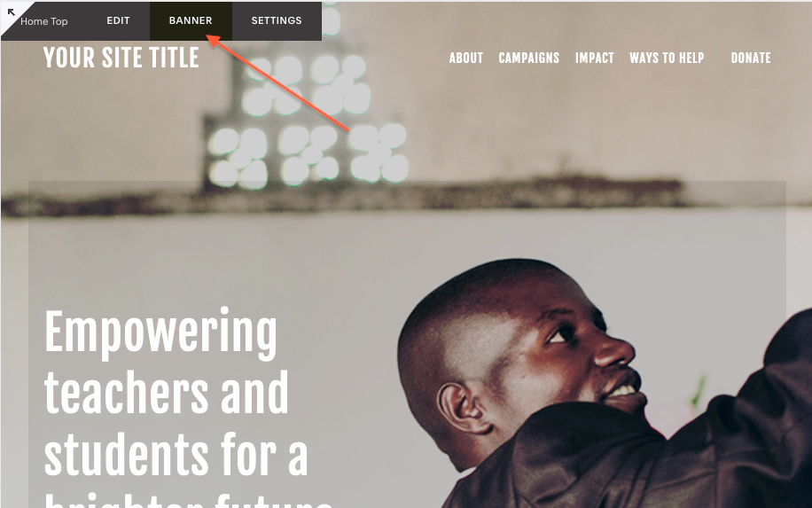The width and height of the screenshot is (812, 508).
Task: Select IMPACT in the site navigation
Action: [x=595, y=58]
